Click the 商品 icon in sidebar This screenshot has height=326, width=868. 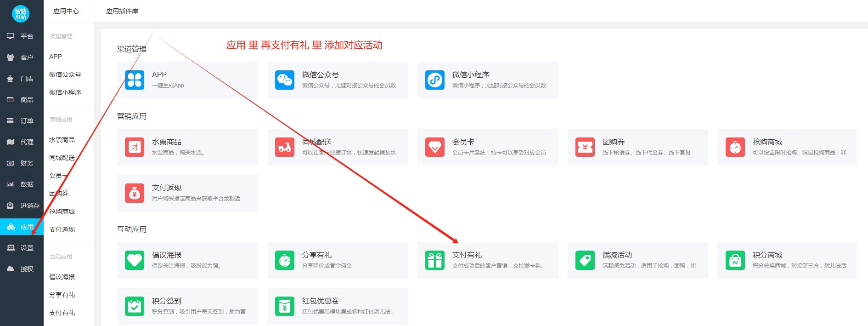pos(10,100)
